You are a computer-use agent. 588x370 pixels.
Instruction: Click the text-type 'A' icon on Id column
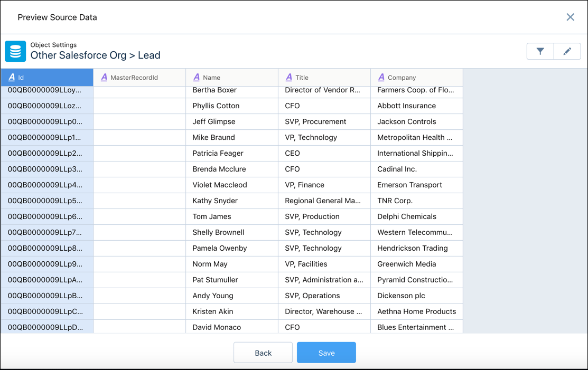coord(12,77)
